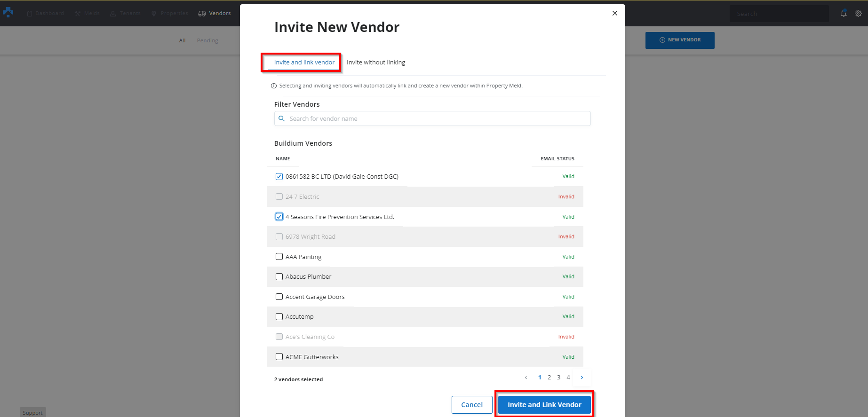Click the Property Meld logo icon

coord(8,13)
